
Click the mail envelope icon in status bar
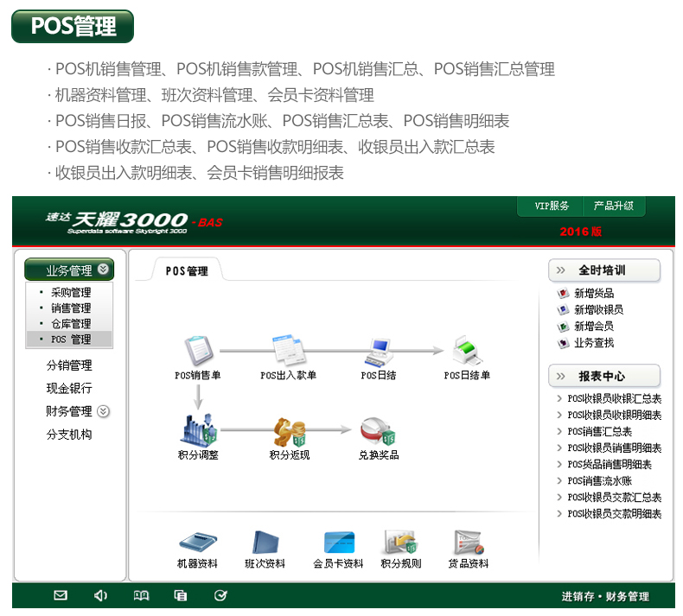(61, 595)
